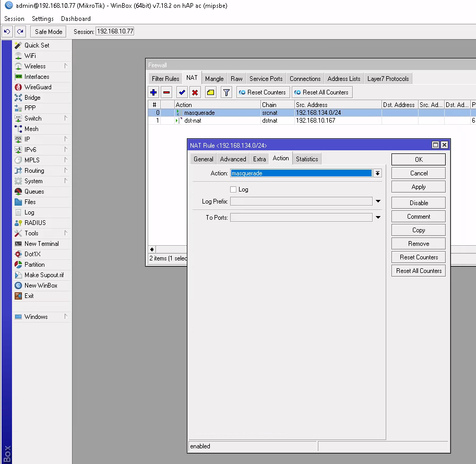
Task: Add new NAT rule with blue plus
Action: [x=153, y=92]
